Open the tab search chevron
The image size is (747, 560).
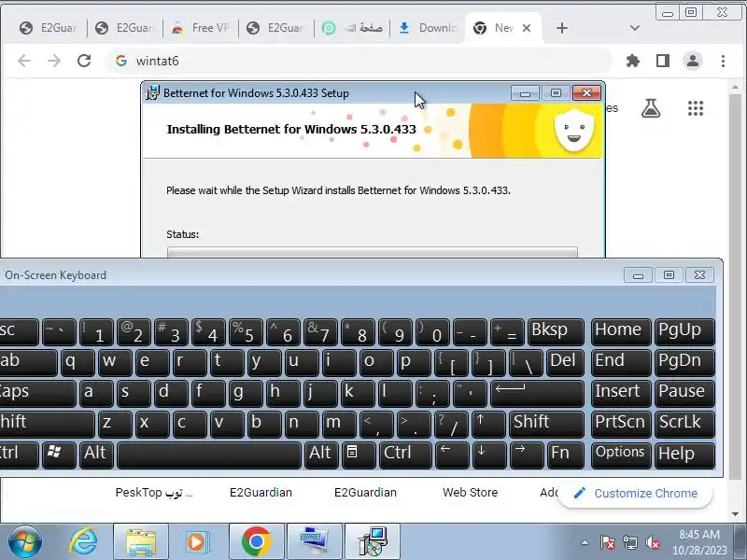(635, 28)
